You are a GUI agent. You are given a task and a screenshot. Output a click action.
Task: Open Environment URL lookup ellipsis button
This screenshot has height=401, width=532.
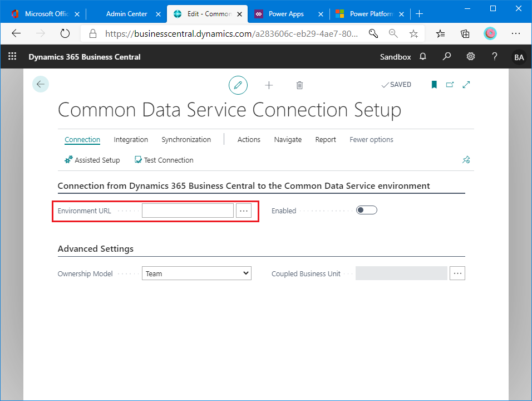tap(244, 211)
